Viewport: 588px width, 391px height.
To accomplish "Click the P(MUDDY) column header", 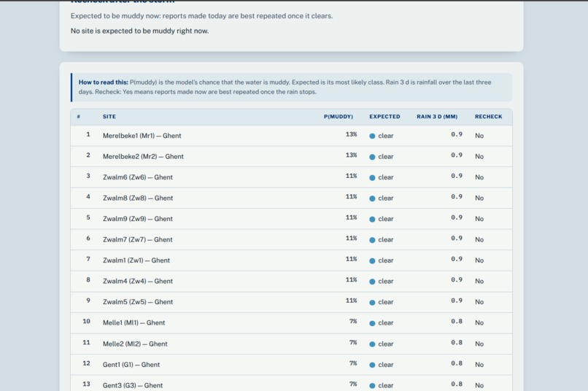I will (x=339, y=117).
